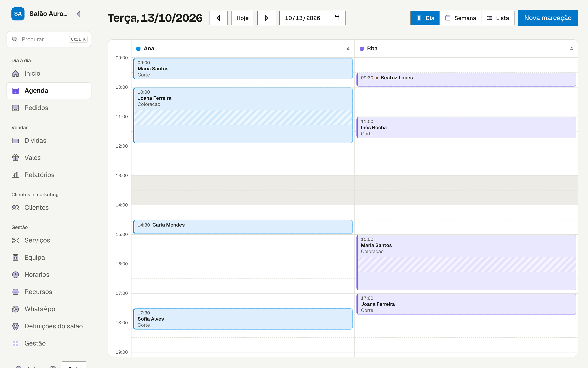Click the WhatsApp logo icon
This screenshot has width=588, height=368.
[16, 309]
